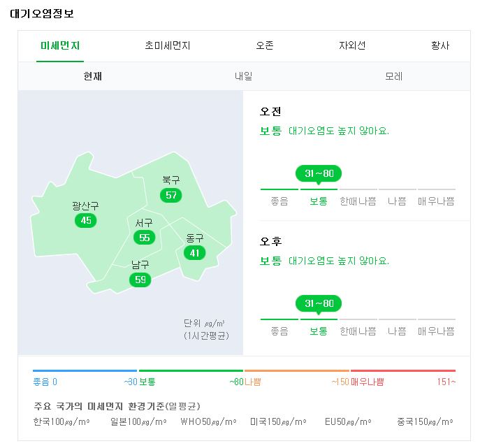Click the 보통 segment under 오전 scale

(319, 201)
